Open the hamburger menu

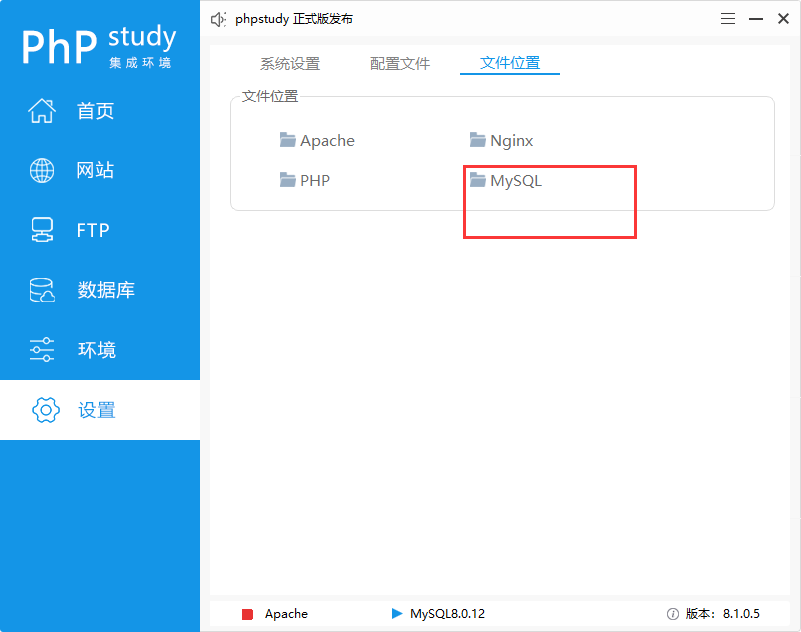[727, 18]
